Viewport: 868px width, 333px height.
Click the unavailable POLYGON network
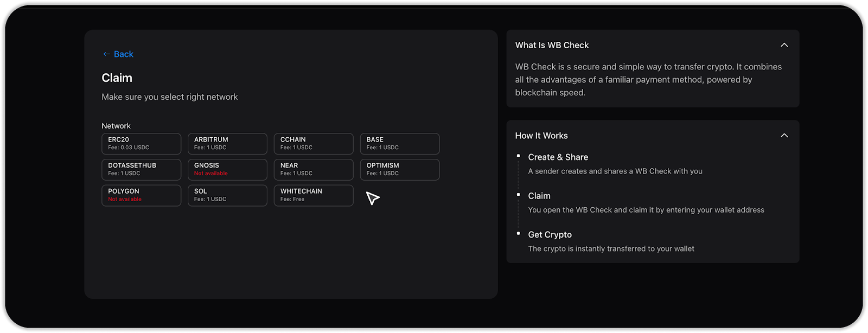tap(141, 196)
